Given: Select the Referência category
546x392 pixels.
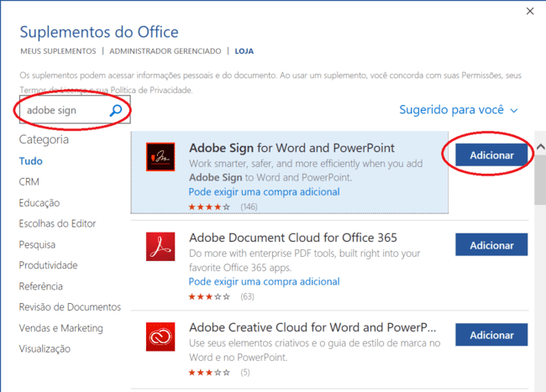Looking at the screenshot, I should [41, 286].
